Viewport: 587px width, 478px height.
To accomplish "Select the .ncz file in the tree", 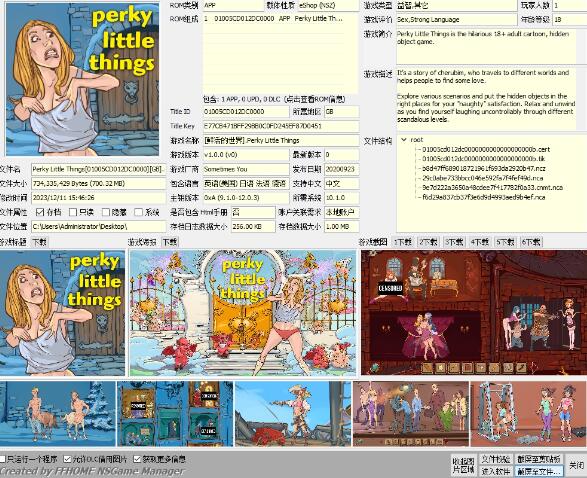I will coord(484,168).
